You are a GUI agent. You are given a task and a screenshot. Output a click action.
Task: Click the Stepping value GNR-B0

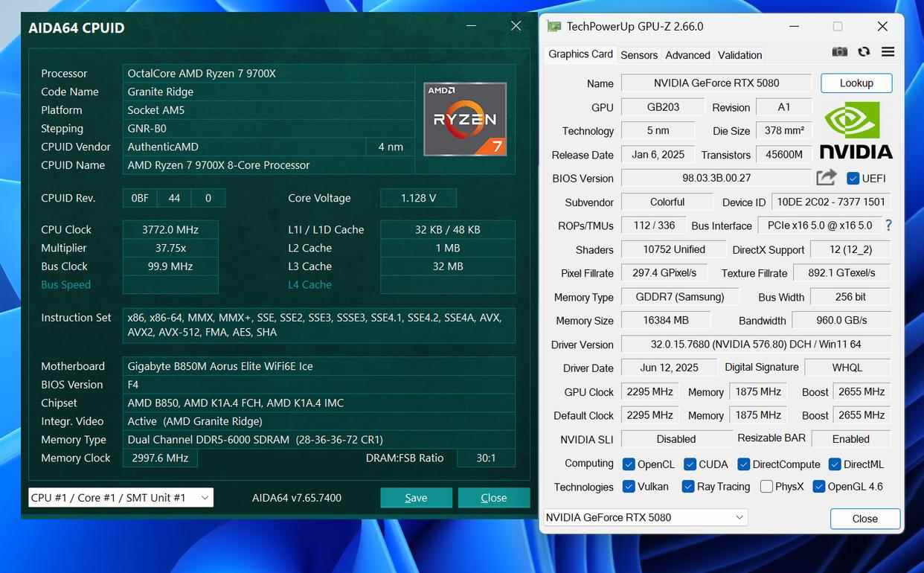coord(269,128)
